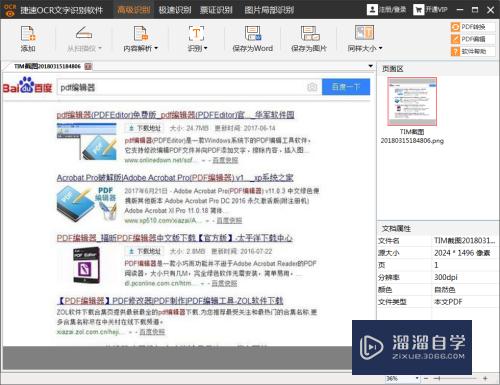Click the 分辨率 value 300dpi
500x385 pixels.
446,277
